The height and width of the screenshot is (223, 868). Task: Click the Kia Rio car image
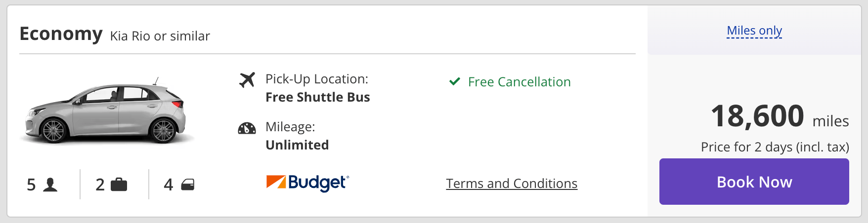click(106, 112)
